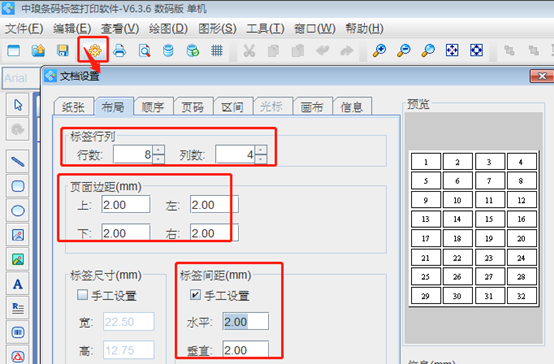Switch to the 画布 tab
The image size is (554, 364).
click(313, 106)
